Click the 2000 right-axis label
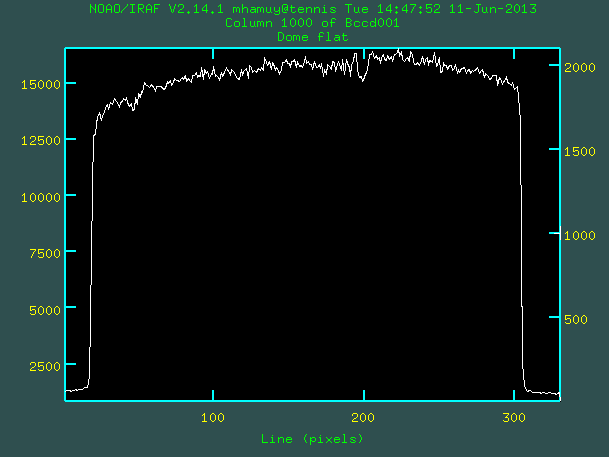 (x=579, y=68)
